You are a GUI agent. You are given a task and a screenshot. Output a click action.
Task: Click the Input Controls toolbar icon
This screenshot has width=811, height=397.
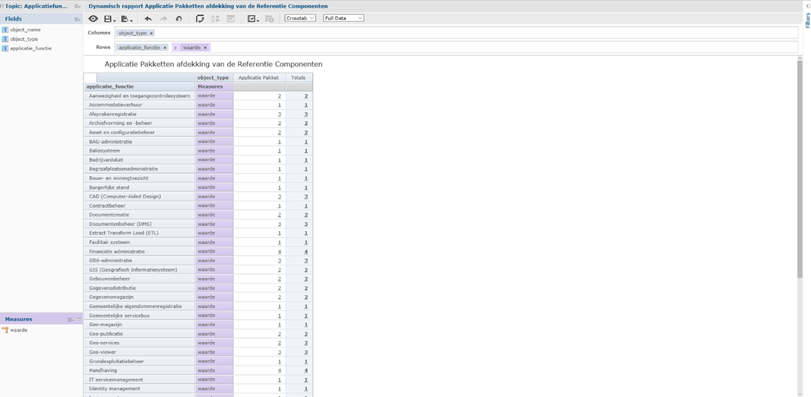[230, 19]
